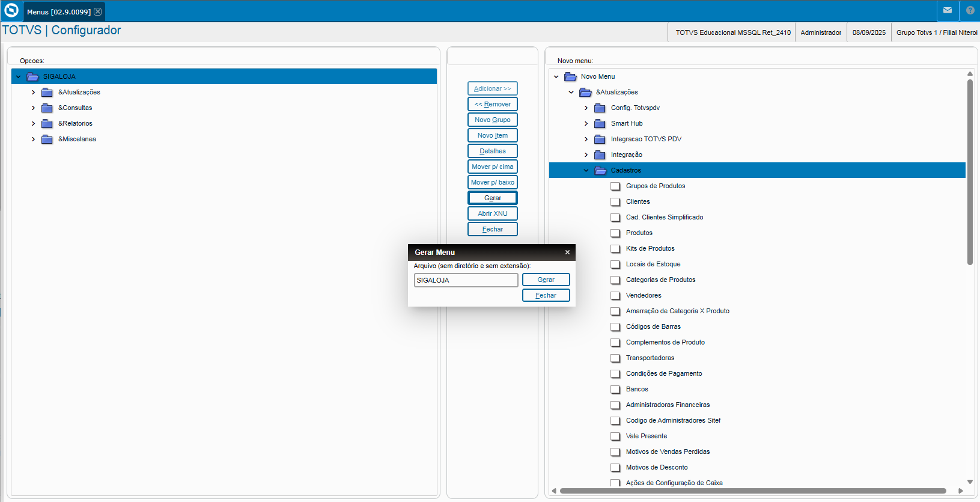Tick the Categorias de Produtos checkbox
Viewport: 980px width, 502px height.
pos(615,280)
